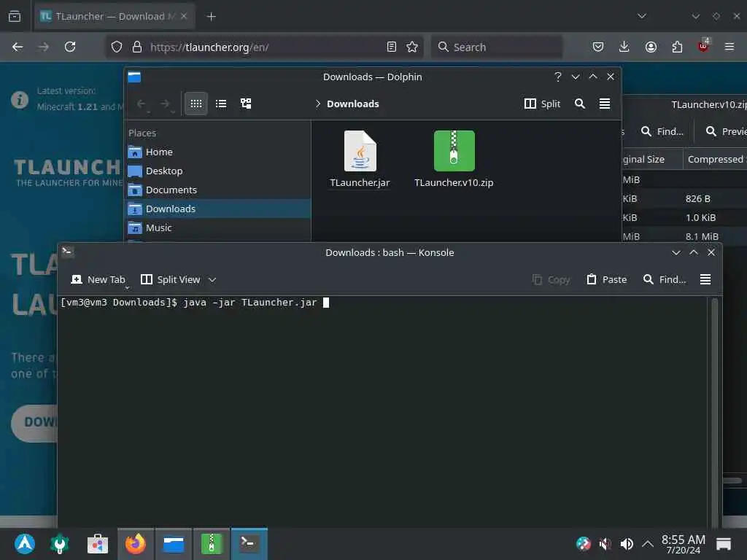Click the Konsole window icon menu
Image resolution: width=747 pixels, height=560 pixels.
click(67, 252)
